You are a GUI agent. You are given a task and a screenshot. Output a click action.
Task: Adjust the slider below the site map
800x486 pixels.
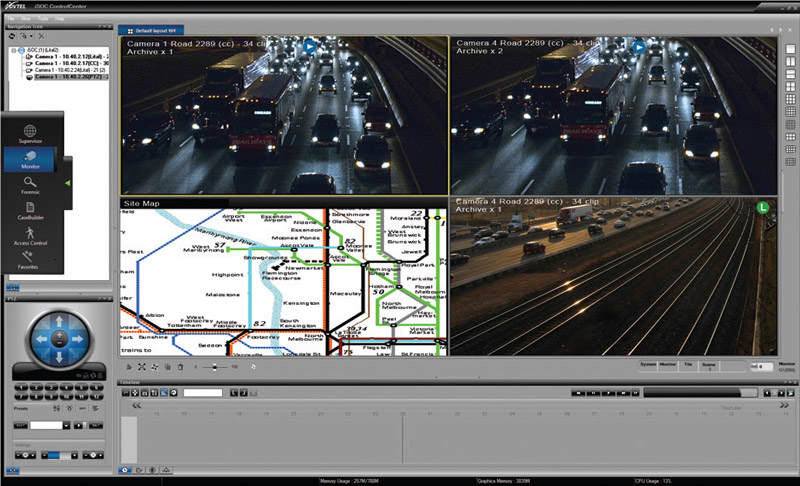(214, 367)
